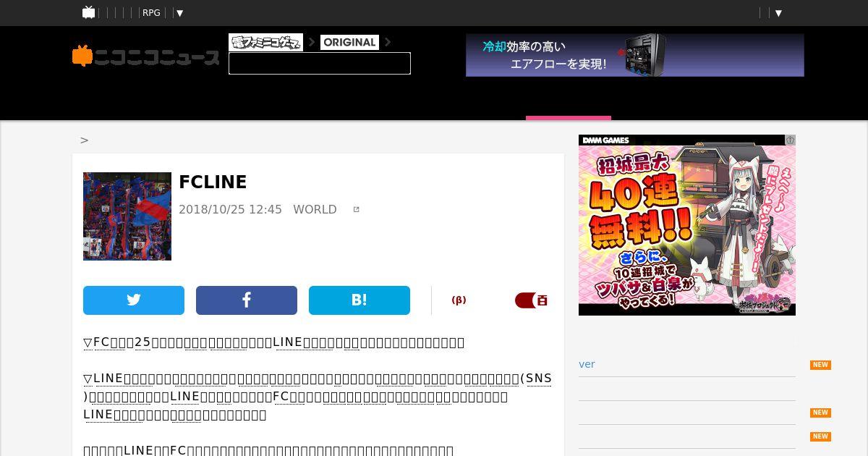The width and height of the screenshot is (868, 456).
Task: Open the top-right account dropdown arrow
Action: point(779,13)
